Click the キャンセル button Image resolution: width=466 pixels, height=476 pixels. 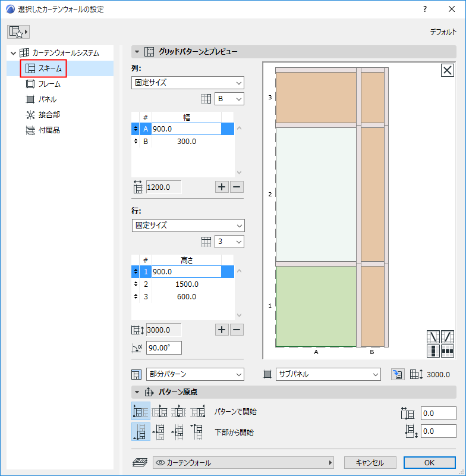pos(370,463)
